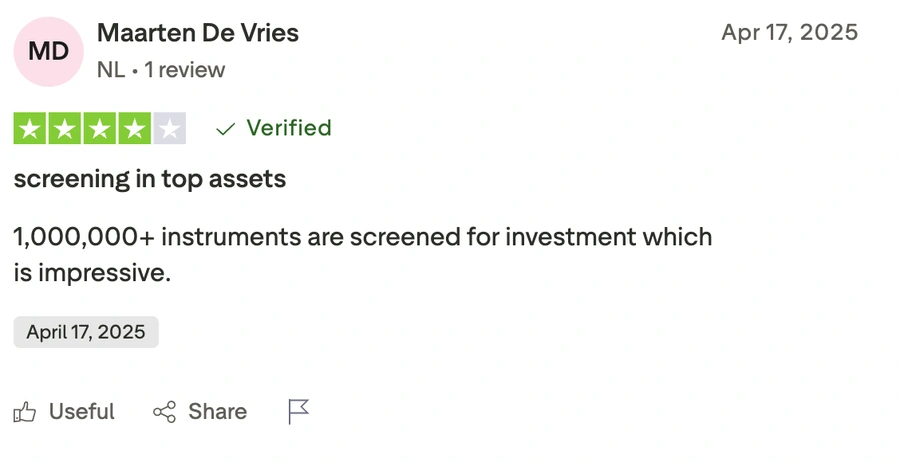
Task: Click the fourth green rating star
Action: point(134,129)
